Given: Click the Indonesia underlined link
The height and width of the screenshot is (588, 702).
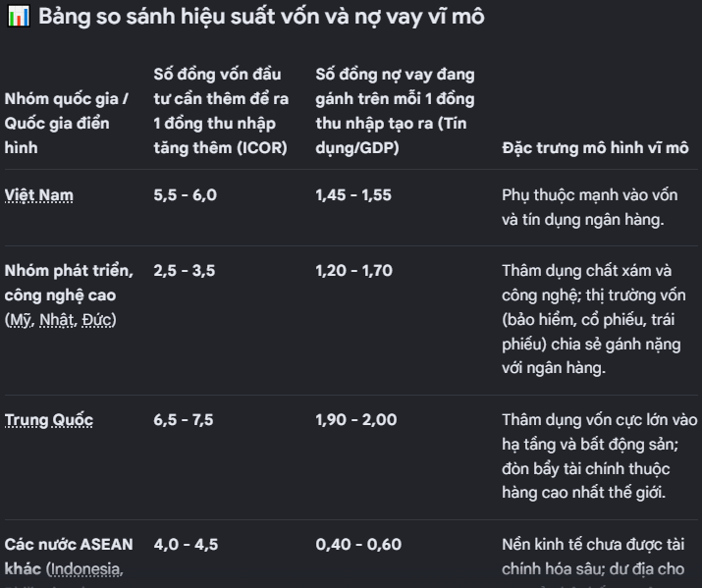Looking at the screenshot, I should 86,568.
